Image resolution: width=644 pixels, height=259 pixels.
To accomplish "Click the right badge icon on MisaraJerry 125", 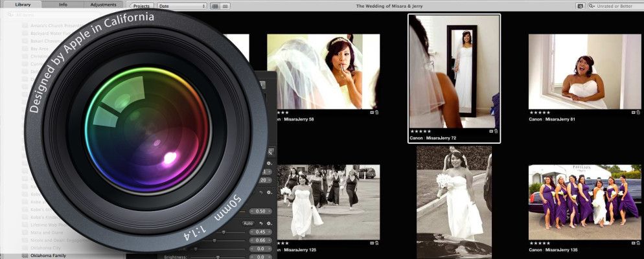I will pos(377,243).
